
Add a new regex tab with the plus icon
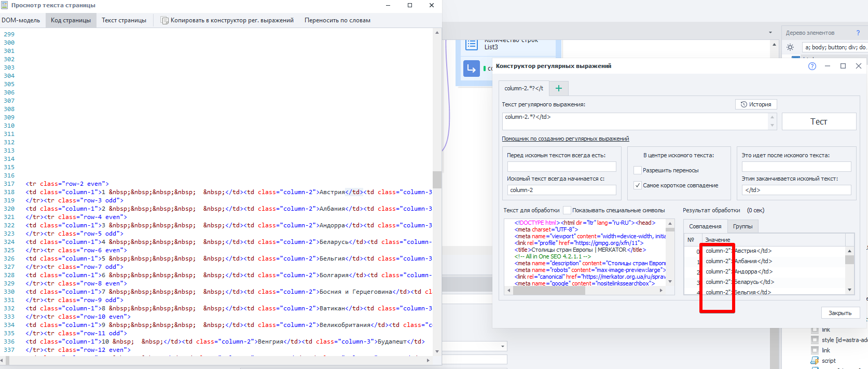pos(559,88)
